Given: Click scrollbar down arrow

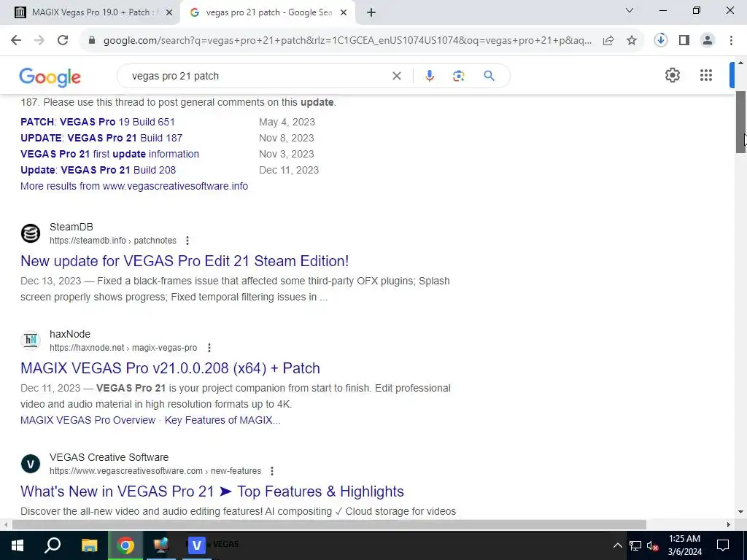Looking at the screenshot, I should coord(741,512).
